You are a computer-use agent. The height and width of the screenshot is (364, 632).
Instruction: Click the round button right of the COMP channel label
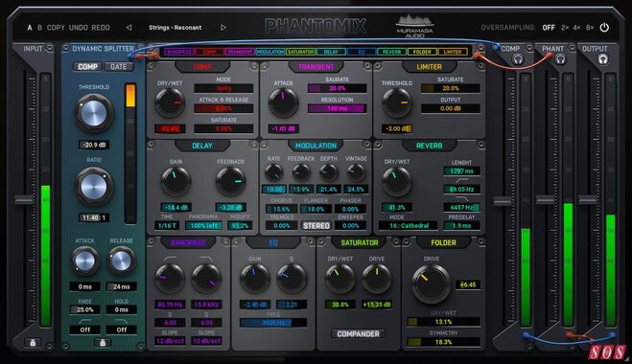pos(529,48)
